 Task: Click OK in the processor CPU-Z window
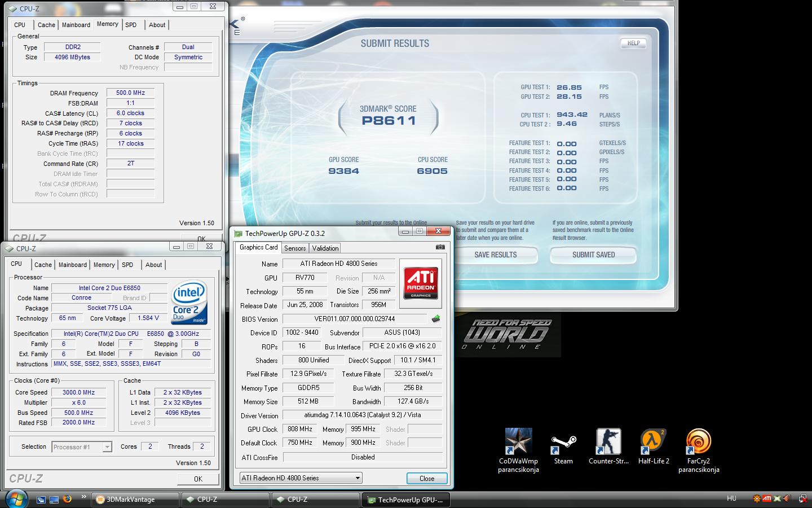pos(198,479)
